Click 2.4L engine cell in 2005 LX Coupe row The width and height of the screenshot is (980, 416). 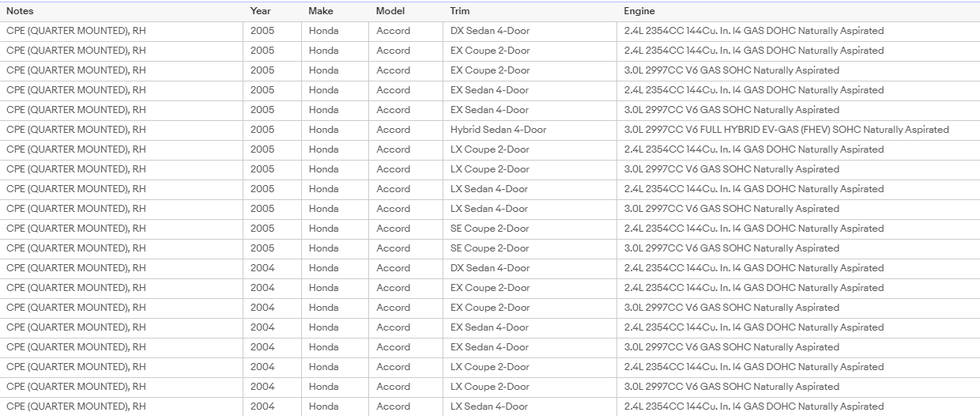[x=798, y=149]
